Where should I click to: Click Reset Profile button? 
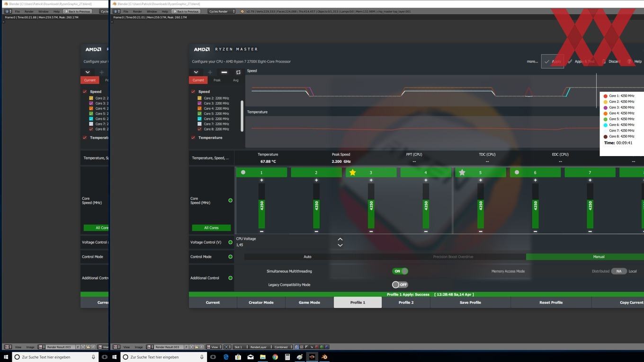[551, 302]
